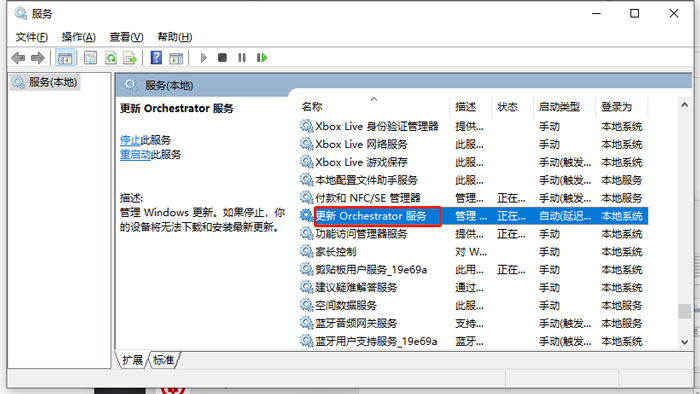The width and height of the screenshot is (700, 394).
Task: Select the 更新 Orchestrator 服务 row
Action: (473, 216)
